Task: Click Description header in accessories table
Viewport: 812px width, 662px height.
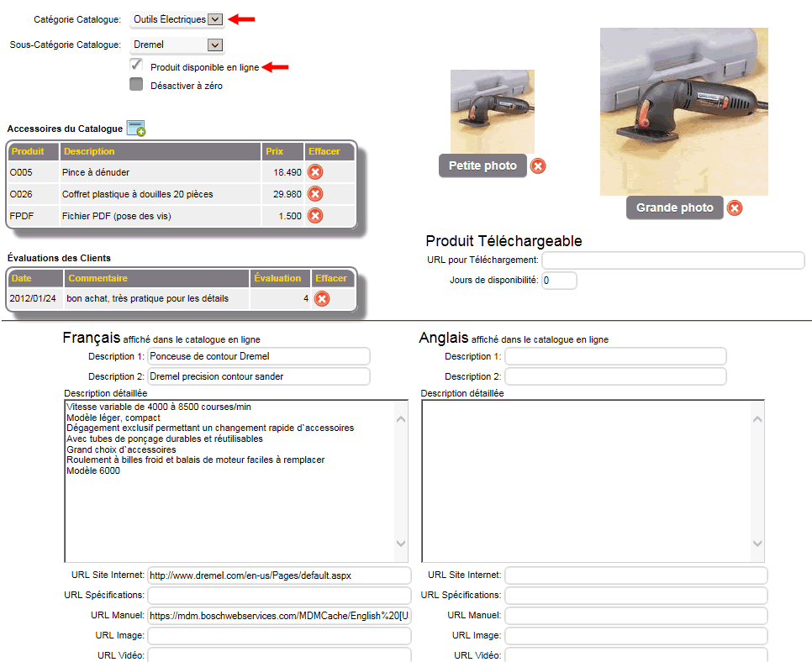Action: 160,152
